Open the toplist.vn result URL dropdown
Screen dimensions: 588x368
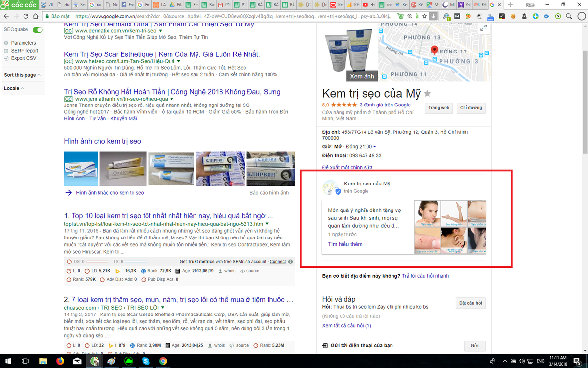tap(267, 224)
